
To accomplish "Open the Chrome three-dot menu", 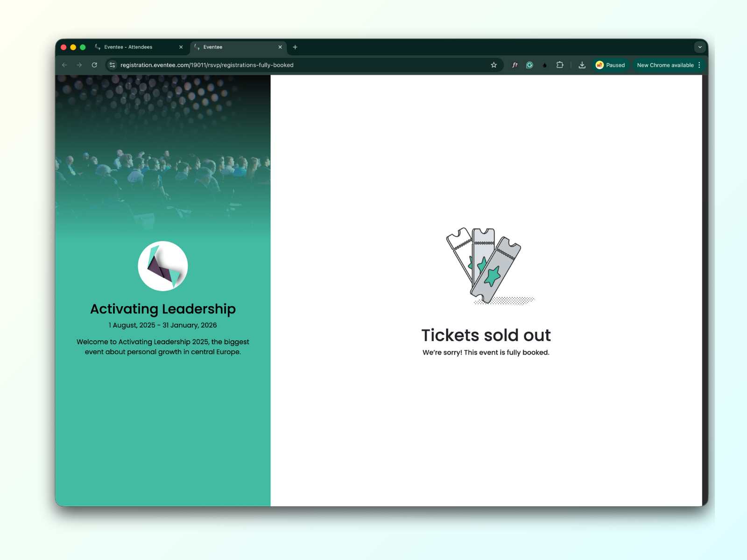I will point(699,65).
